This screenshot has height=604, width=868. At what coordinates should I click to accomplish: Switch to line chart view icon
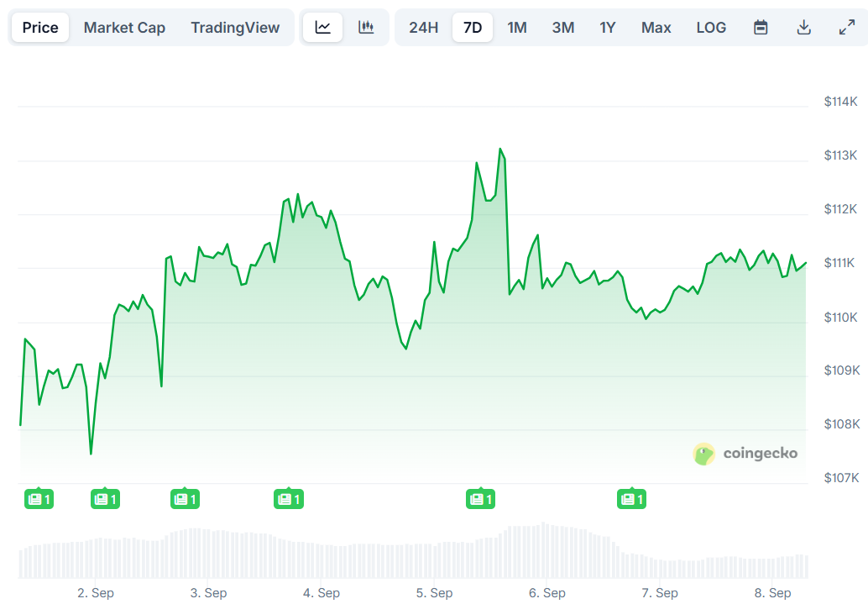pos(322,27)
